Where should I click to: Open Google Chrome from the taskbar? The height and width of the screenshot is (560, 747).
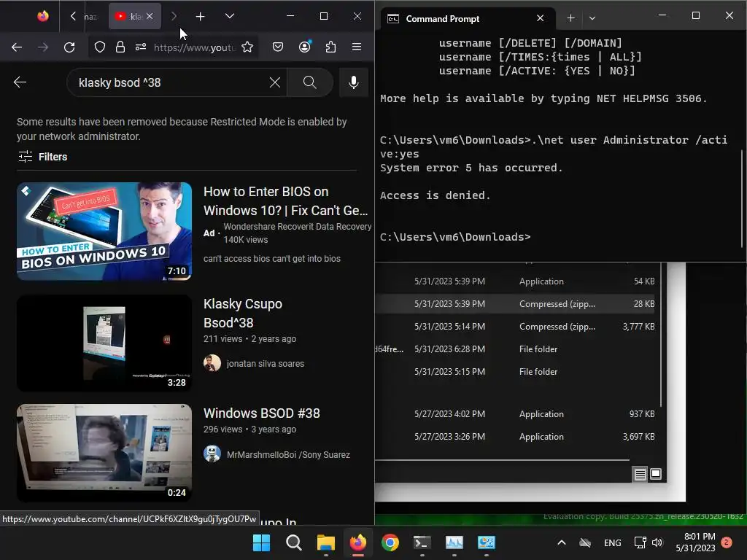(x=390, y=542)
